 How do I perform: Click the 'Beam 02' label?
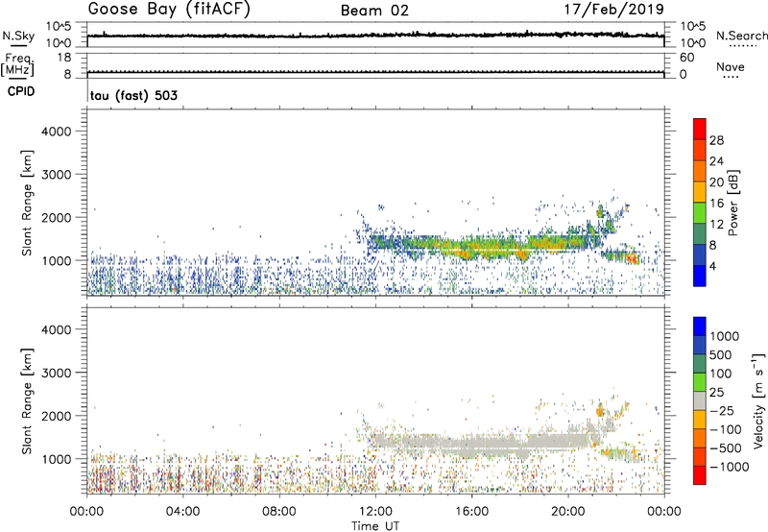click(x=374, y=11)
